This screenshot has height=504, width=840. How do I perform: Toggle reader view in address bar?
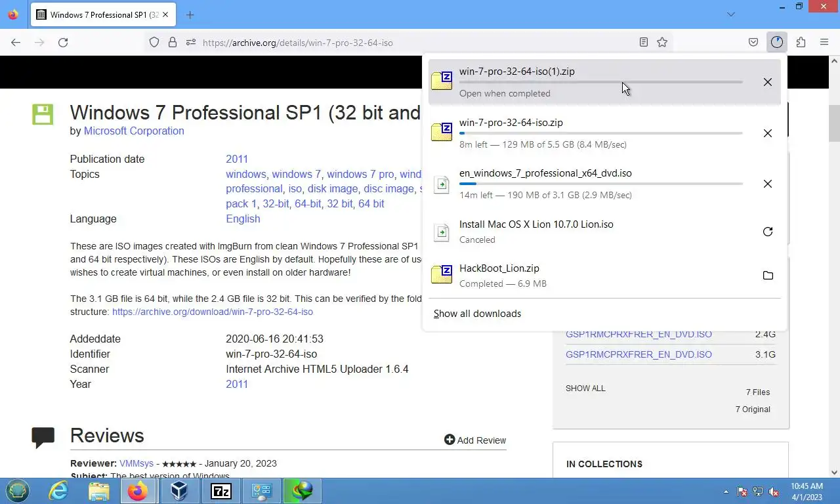(644, 43)
